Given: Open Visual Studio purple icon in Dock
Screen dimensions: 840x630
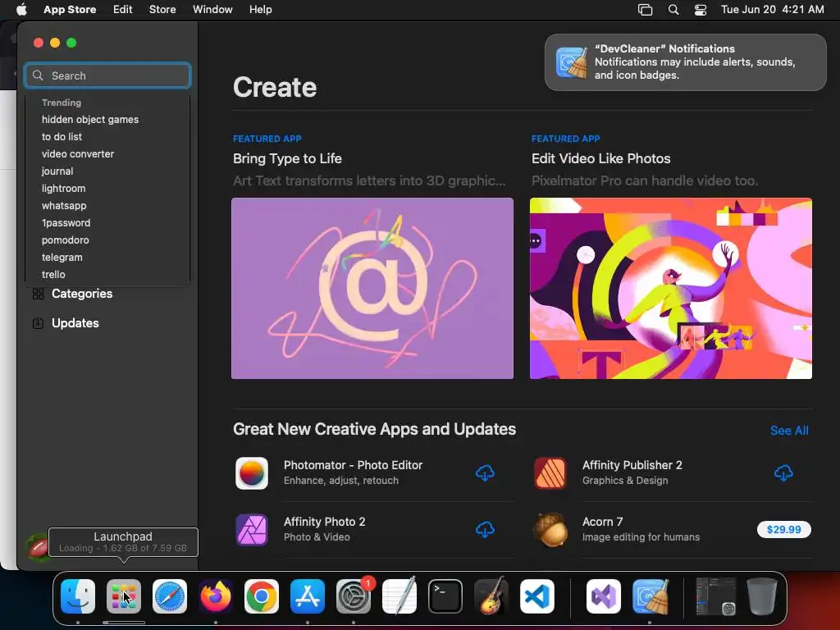Looking at the screenshot, I should click(x=604, y=596).
